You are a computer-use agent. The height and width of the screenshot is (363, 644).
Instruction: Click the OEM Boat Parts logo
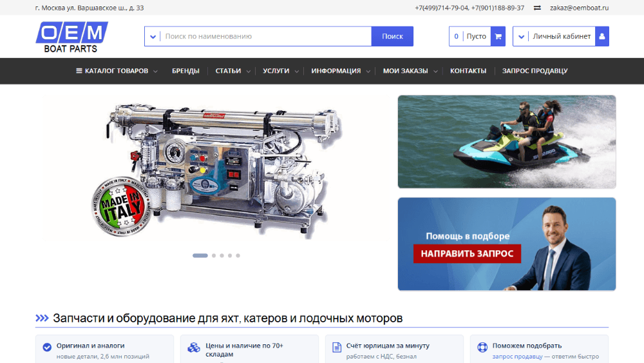(x=72, y=37)
